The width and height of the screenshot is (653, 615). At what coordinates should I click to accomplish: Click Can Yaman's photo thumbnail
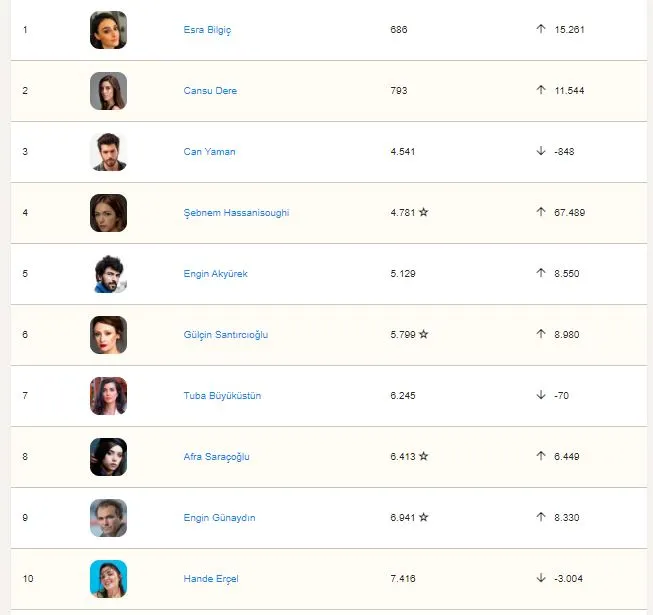(x=108, y=152)
